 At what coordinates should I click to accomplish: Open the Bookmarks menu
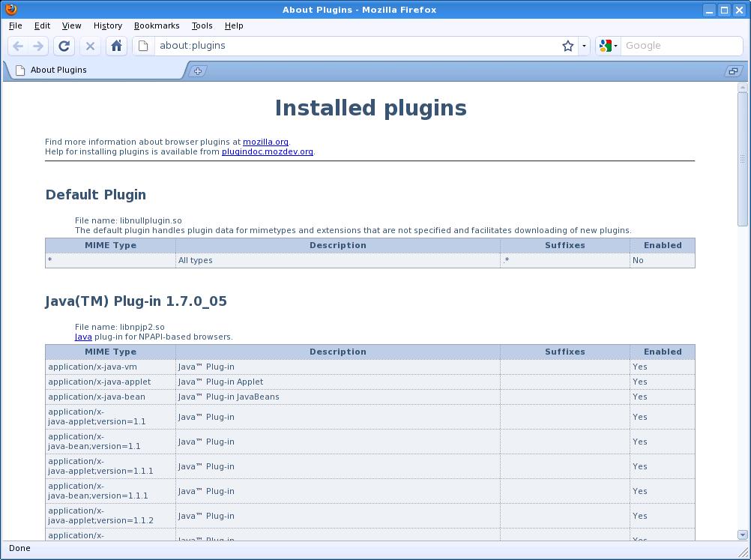[x=157, y=26]
